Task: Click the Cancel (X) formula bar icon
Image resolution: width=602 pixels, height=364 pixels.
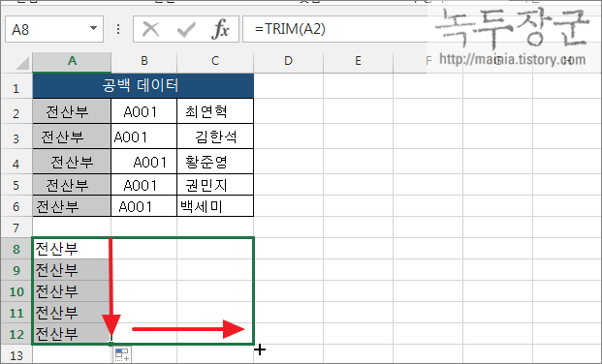Action: point(150,29)
